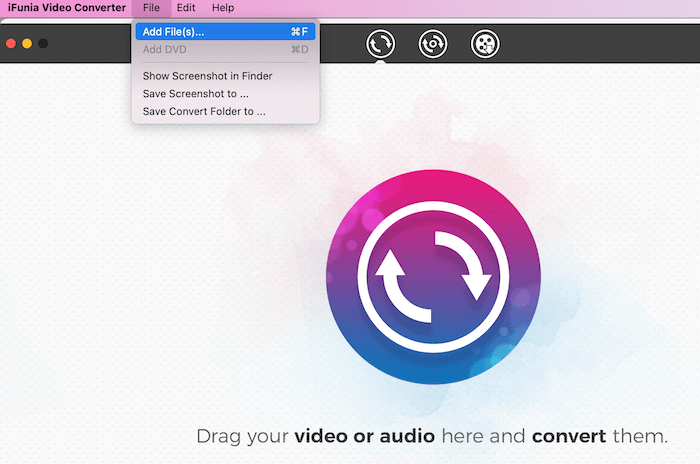Choose Show Screenshot in Finder
Image resolution: width=700 pixels, height=464 pixels.
tap(207, 76)
